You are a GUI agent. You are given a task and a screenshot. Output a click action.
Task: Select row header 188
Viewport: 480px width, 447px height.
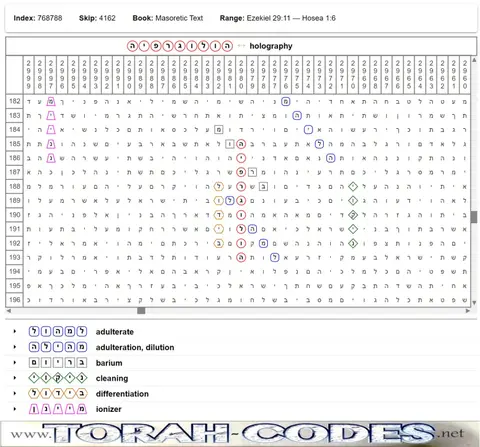pyautogui.click(x=14, y=186)
